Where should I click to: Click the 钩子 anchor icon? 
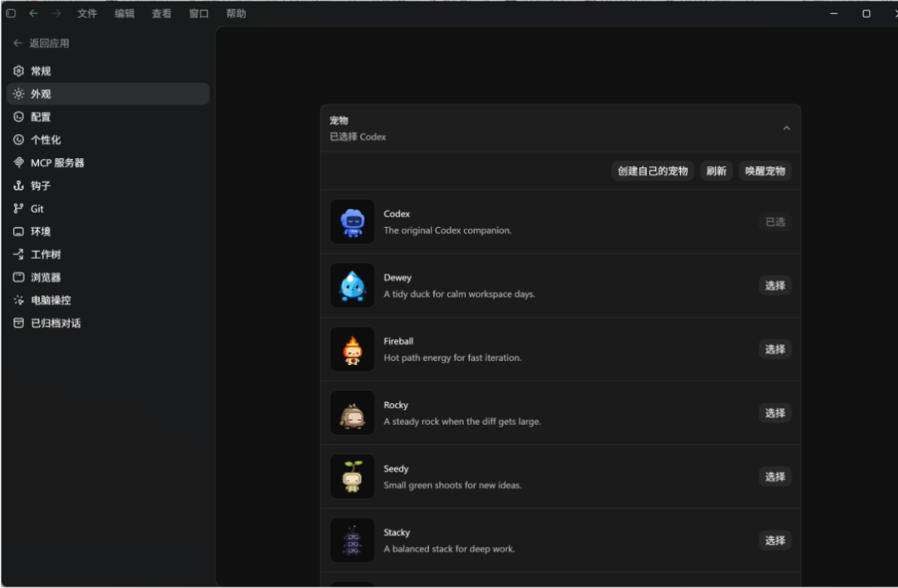click(x=19, y=185)
